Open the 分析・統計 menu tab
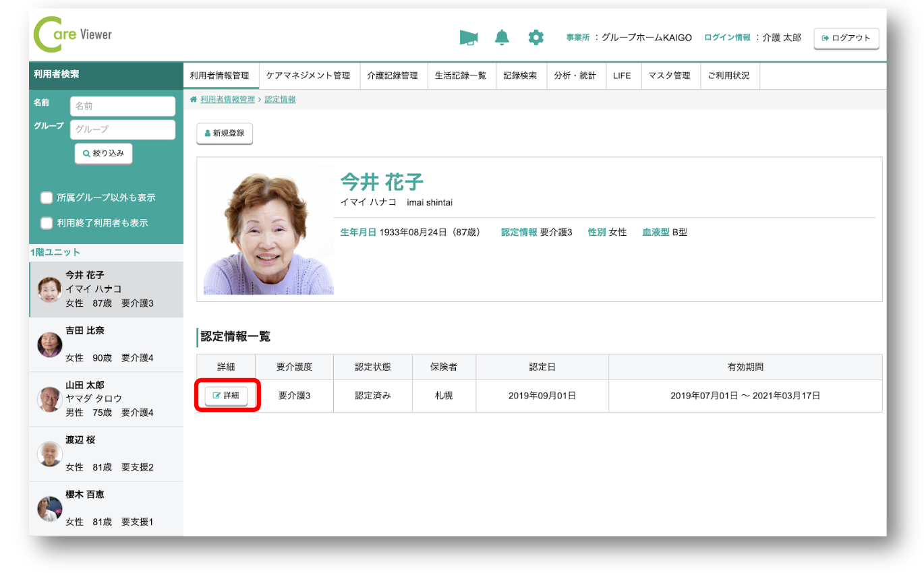The width and height of the screenshot is (924, 573). pos(575,76)
